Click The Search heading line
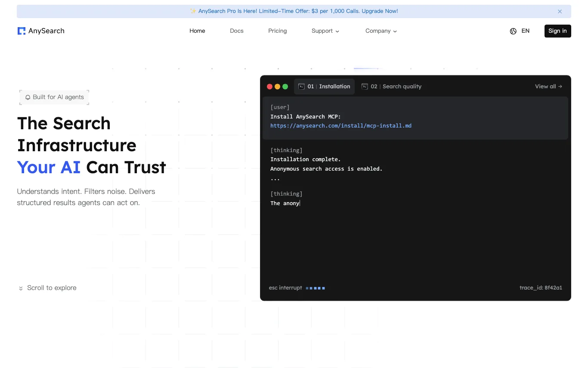 tap(64, 123)
